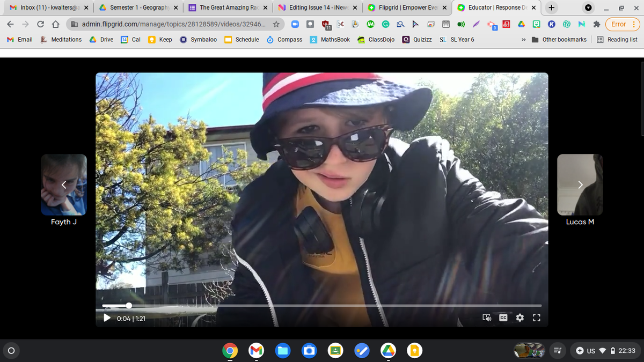Go to next response by Lucas M
Image resolution: width=644 pixels, height=362 pixels.
580,185
